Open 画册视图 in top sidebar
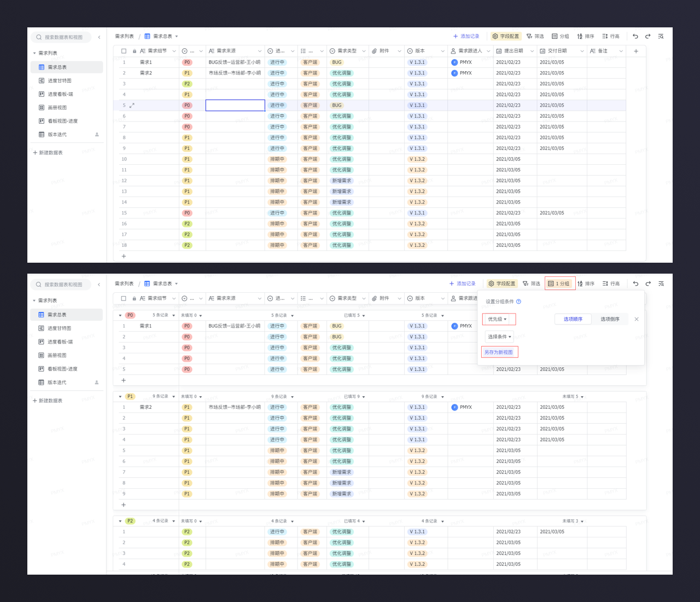The width and height of the screenshot is (700, 602). coord(67,107)
